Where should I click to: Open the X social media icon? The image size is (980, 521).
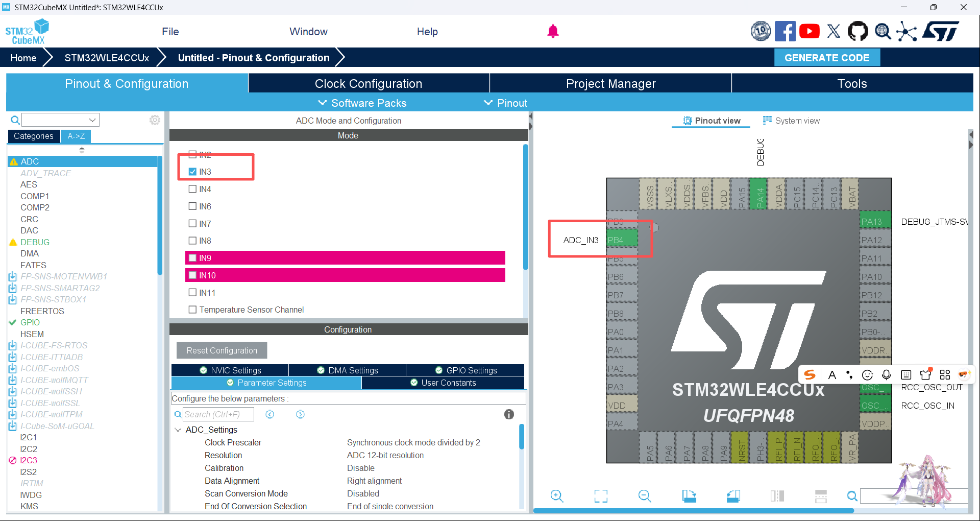pyautogui.click(x=834, y=31)
